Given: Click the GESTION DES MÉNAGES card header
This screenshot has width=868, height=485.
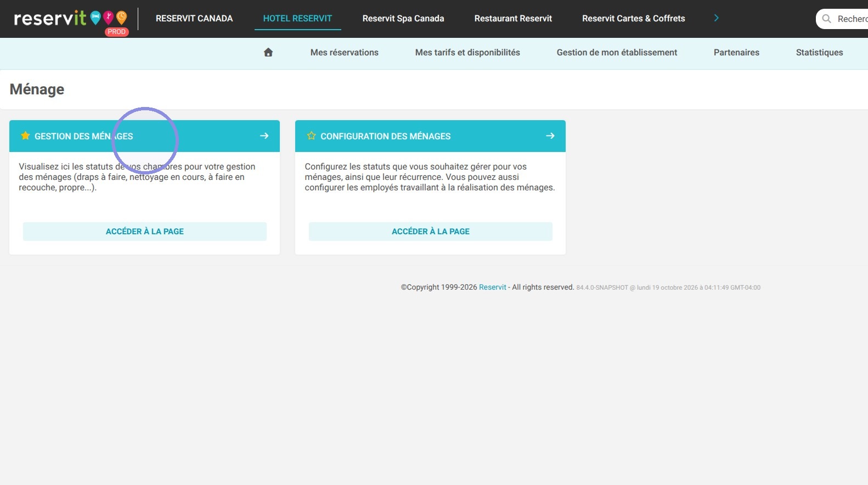Looking at the screenshot, I should 144,136.
